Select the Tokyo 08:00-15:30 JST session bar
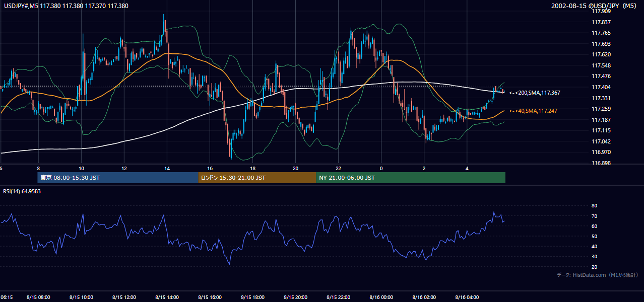This screenshot has width=644, height=302. click(118, 178)
